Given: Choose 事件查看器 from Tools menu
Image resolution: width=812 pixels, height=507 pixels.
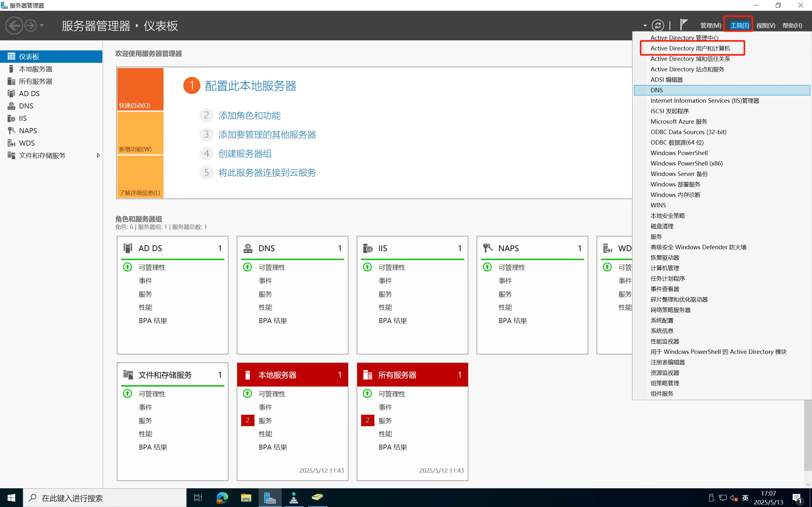Looking at the screenshot, I should 722,289.
